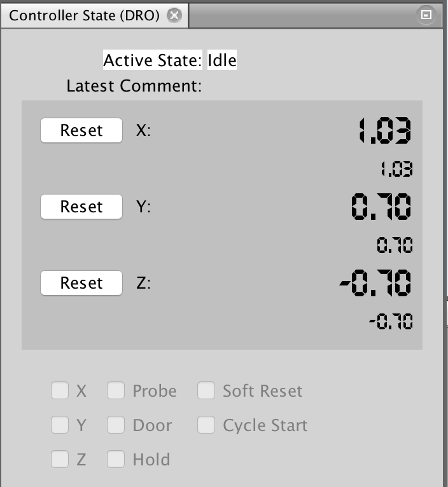This screenshot has height=487, width=448.
Task: Click the small X machine position readout
Action: (397, 169)
